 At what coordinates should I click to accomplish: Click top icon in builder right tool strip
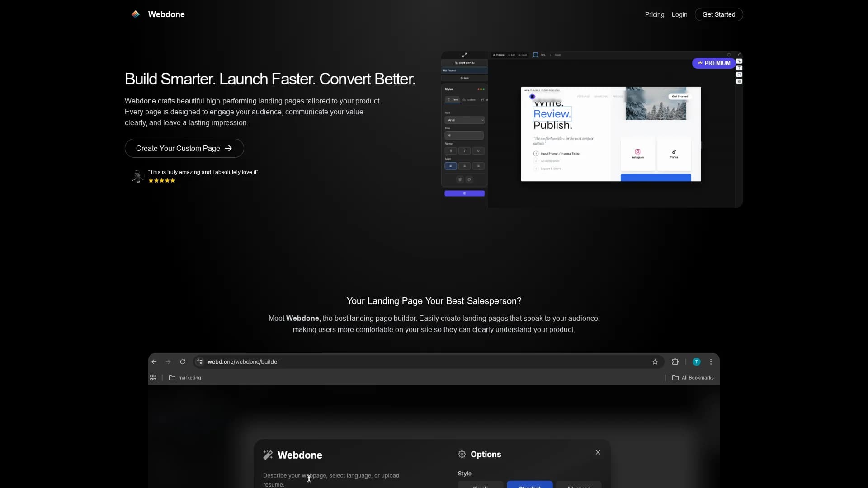click(x=739, y=61)
